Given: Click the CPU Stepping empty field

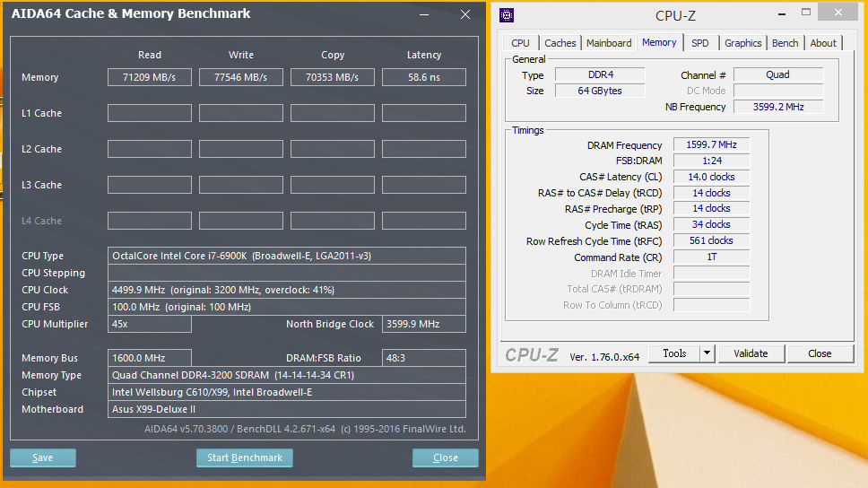Looking at the screenshot, I should point(287,273).
